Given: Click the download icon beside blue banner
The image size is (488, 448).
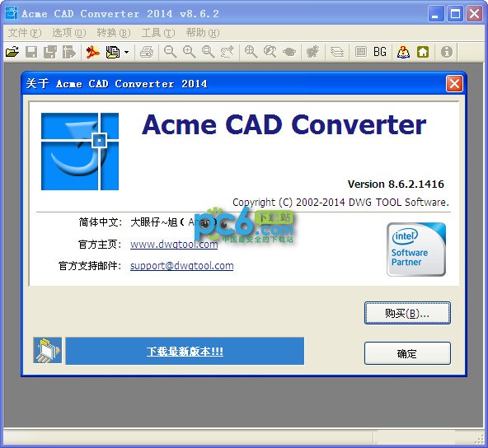Looking at the screenshot, I should click(47, 351).
